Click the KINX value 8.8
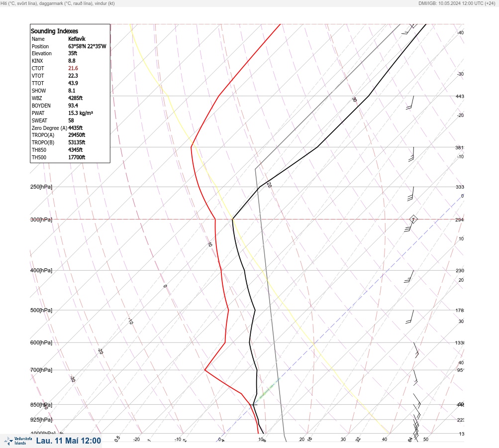Screen dimensions: 499x448 click(x=72, y=61)
